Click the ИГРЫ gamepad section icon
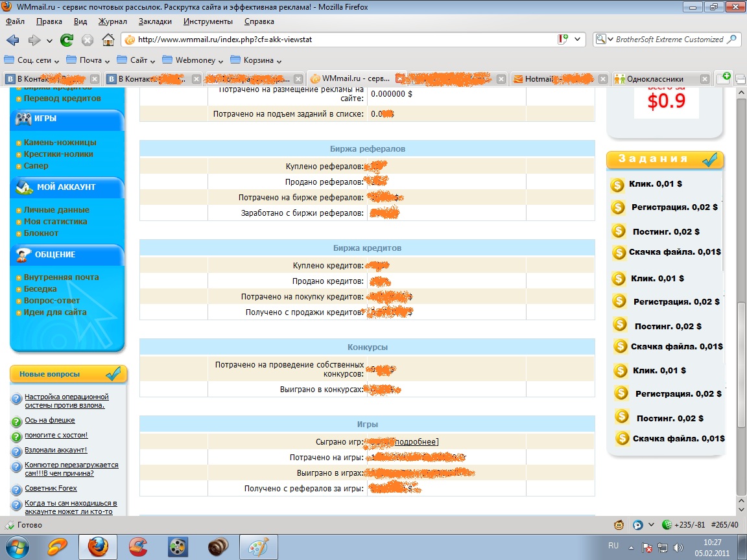The width and height of the screenshot is (747, 560). (23, 118)
